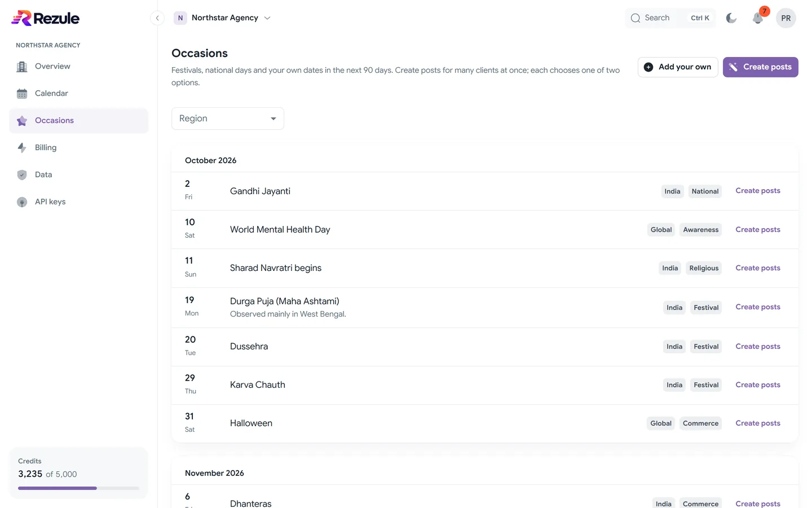Image resolution: width=812 pixels, height=508 pixels.
Task: Open the Calendar section
Action: point(78,94)
